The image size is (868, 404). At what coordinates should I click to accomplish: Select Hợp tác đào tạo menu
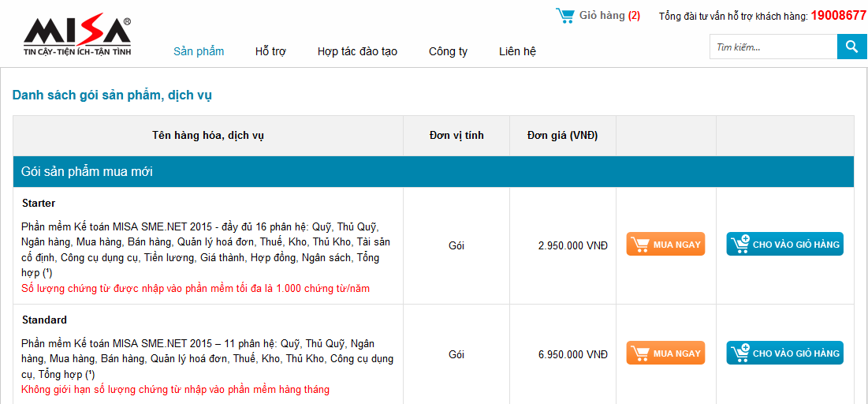pos(357,51)
